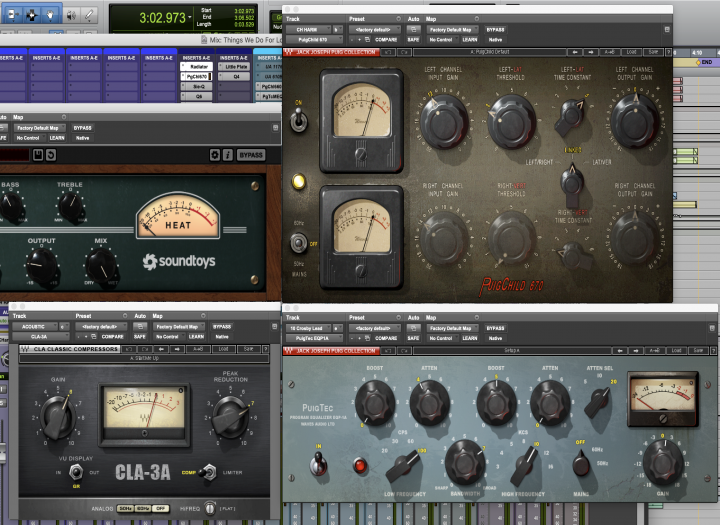720x525 pixels.
Task: Click Load in PuigChild 670 Waves bar
Action: click(632, 52)
